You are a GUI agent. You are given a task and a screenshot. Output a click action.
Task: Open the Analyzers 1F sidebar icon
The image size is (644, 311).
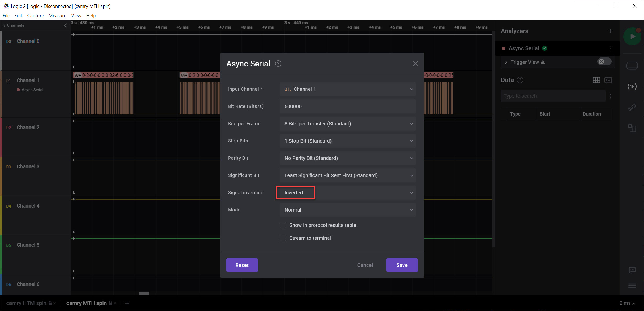click(x=632, y=87)
